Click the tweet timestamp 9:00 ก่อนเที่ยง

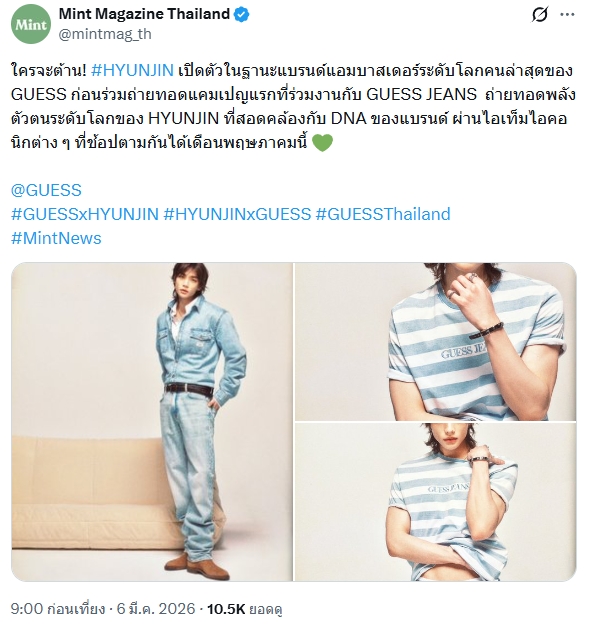pyautogui.click(x=58, y=609)
